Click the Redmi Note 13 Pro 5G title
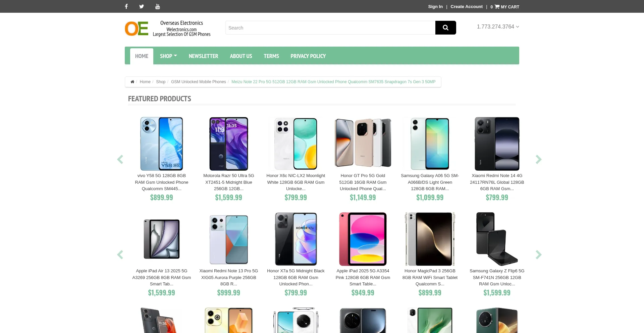This screenshot has height=333, width=644. point(229,277)
